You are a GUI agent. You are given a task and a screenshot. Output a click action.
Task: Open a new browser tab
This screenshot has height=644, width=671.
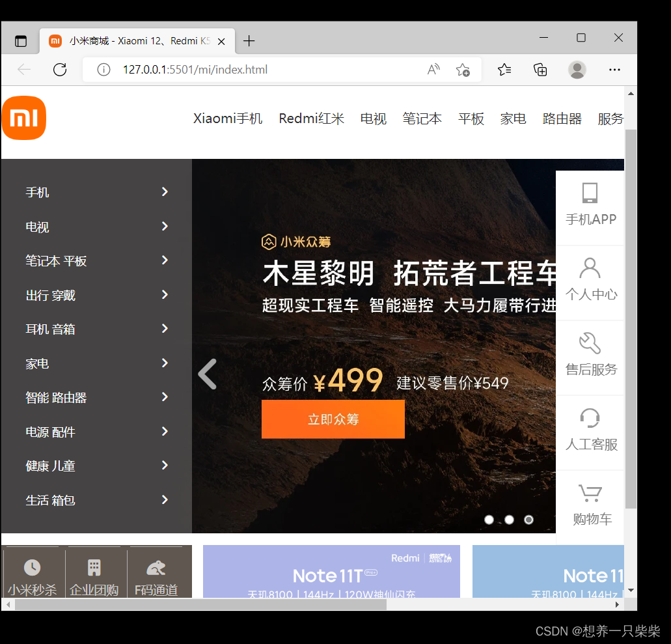249,41
